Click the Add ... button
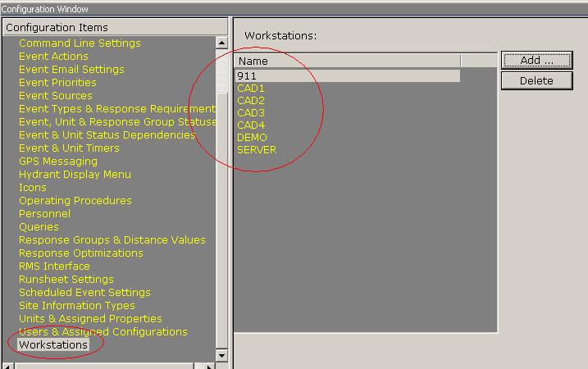 coord(536,61)
